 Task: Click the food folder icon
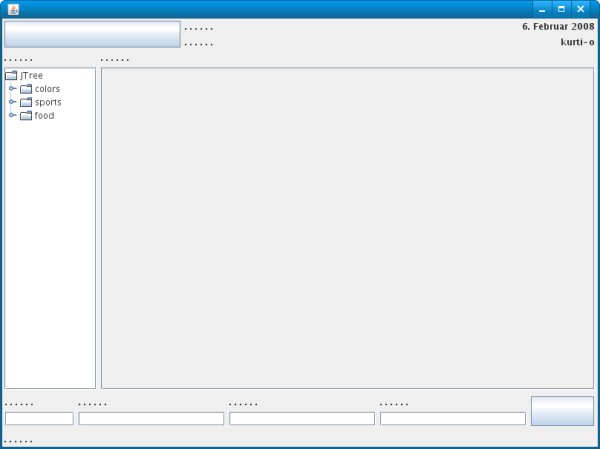coord(26,115)
